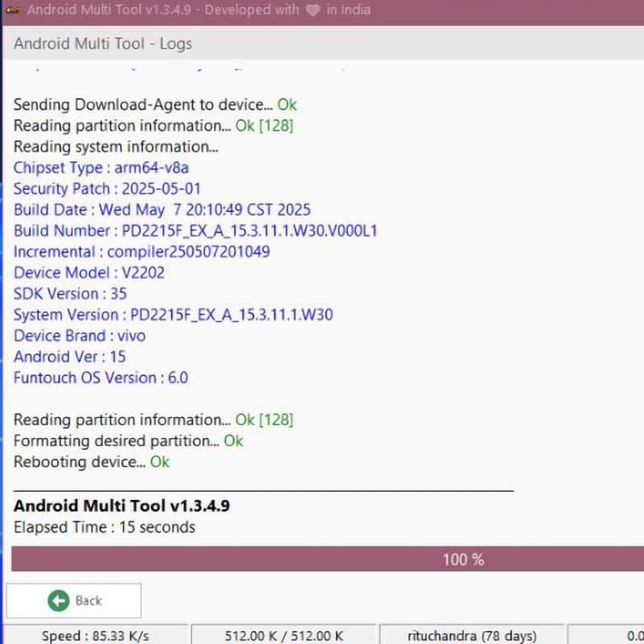
Task: Click Speed : 85.33 K/s status cell
Action: (95, 635)
